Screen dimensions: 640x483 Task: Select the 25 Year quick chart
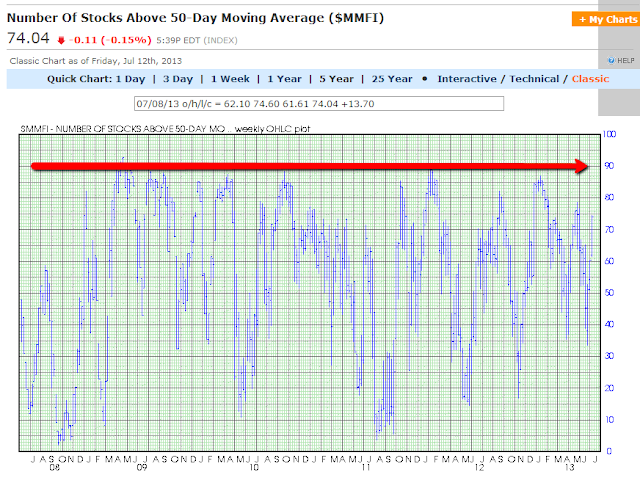coord(392,79)
